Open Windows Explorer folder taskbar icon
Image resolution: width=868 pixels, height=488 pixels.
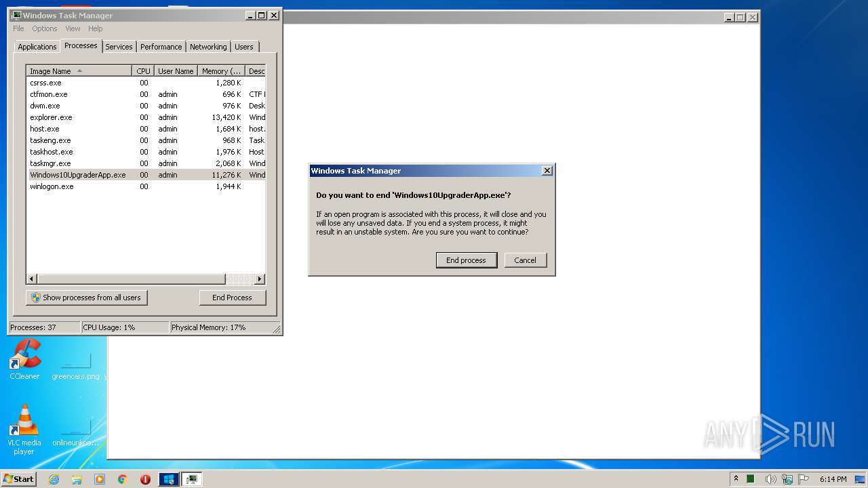pos(77,479)
